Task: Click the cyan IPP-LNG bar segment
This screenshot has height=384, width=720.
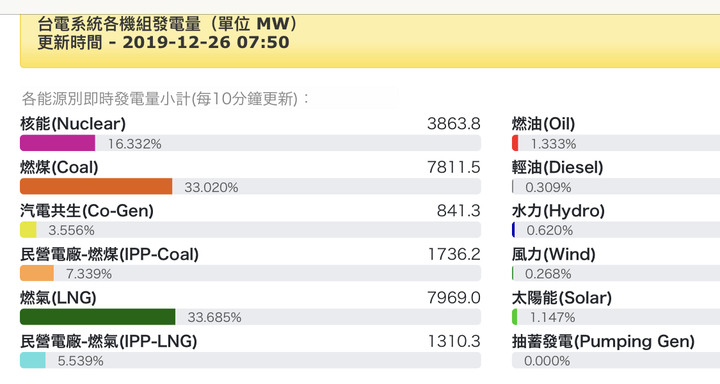Action: click(33, 360)
